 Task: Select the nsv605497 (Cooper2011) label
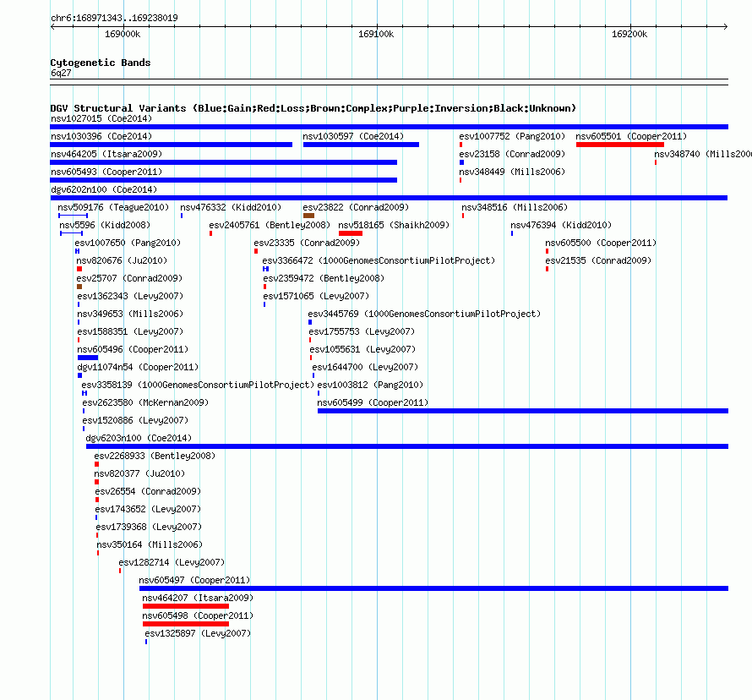pos(194,580)
